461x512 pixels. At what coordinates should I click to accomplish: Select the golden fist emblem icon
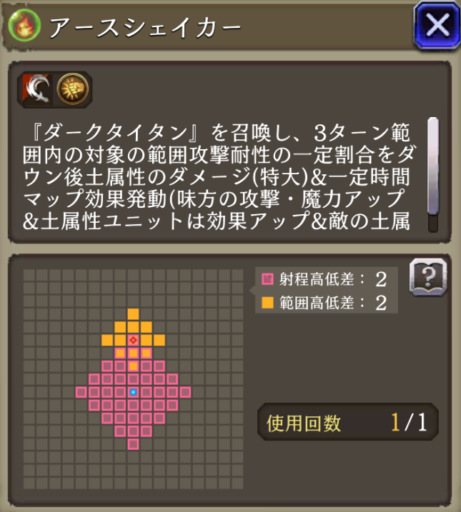coord(73,89)
